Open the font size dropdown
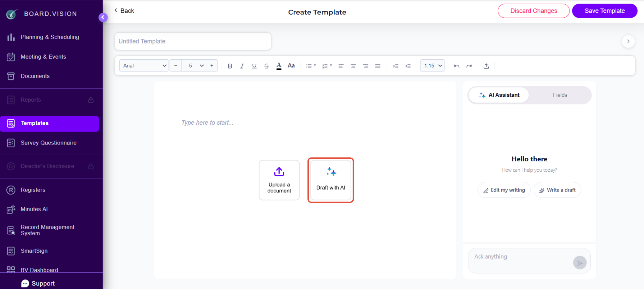This screenshot has width=644, height=289. 194,66
